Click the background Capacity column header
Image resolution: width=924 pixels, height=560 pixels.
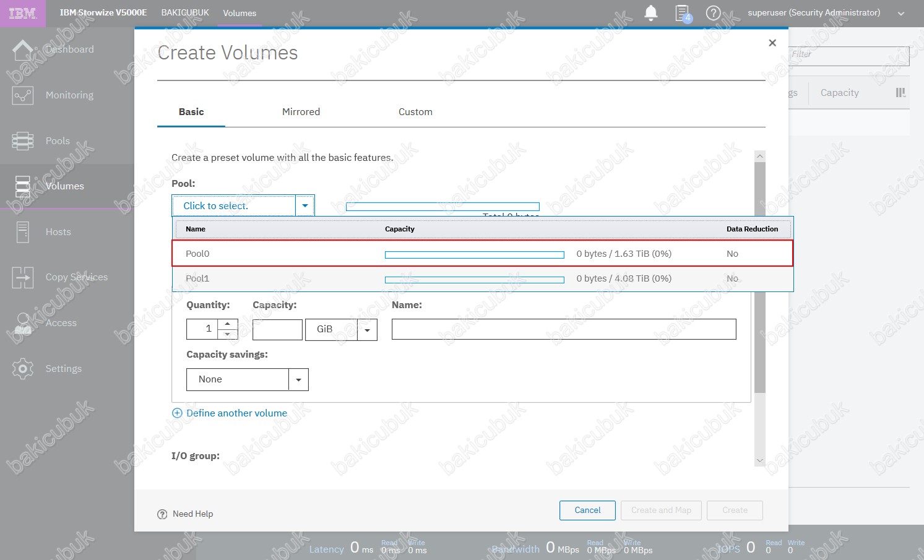tap(840, 93)
